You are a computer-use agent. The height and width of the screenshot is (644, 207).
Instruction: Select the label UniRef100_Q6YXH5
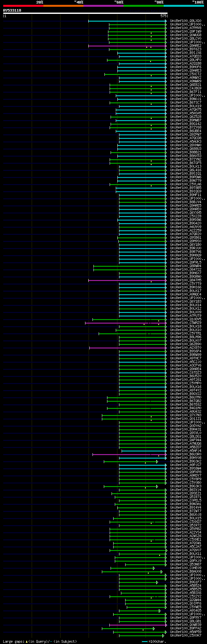click(186, 213)
